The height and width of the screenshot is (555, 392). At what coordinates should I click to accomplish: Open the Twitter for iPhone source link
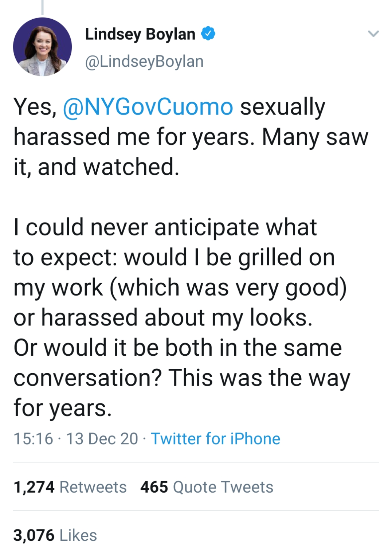point(215,439)
